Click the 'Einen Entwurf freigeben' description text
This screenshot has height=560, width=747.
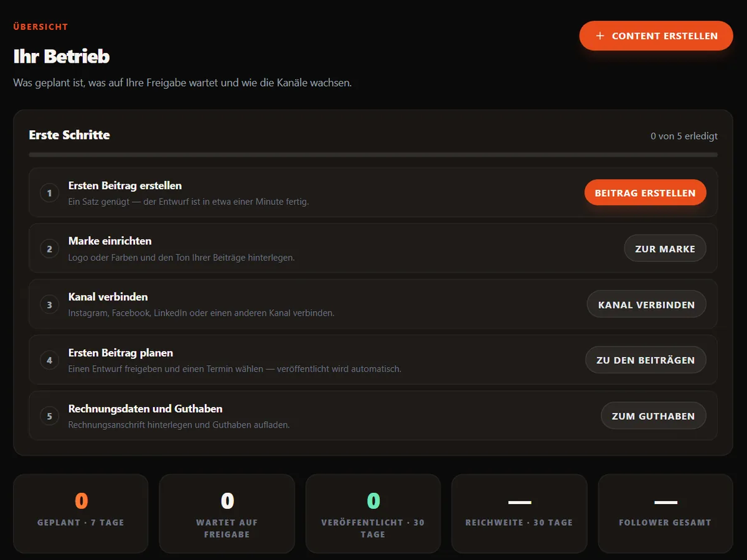click(x=235, y=369)
